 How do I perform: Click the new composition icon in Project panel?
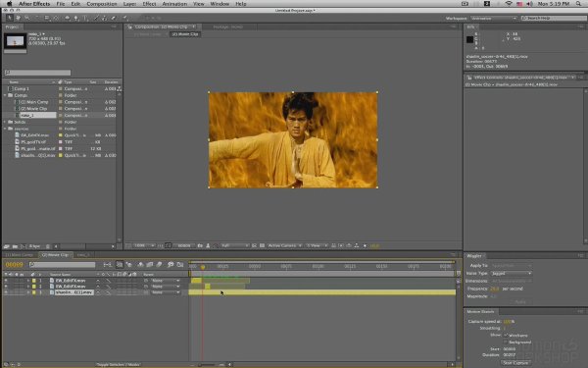click(x=24, y=246)
